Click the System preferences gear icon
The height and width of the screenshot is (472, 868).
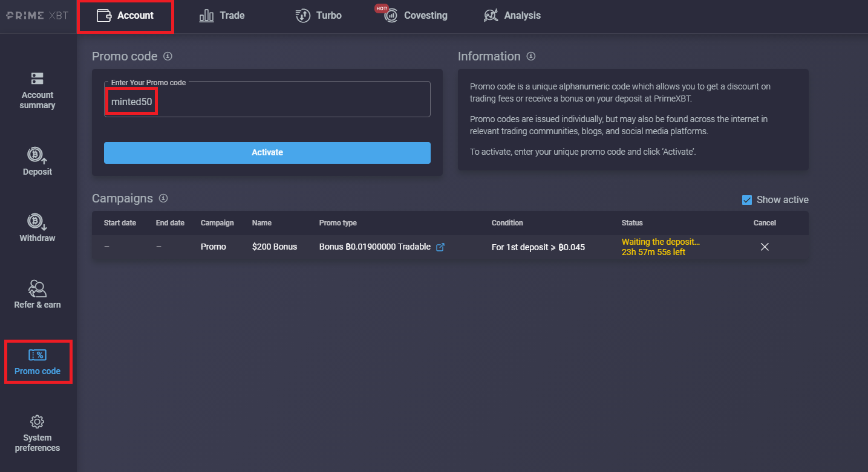click(x=38, y=421)
